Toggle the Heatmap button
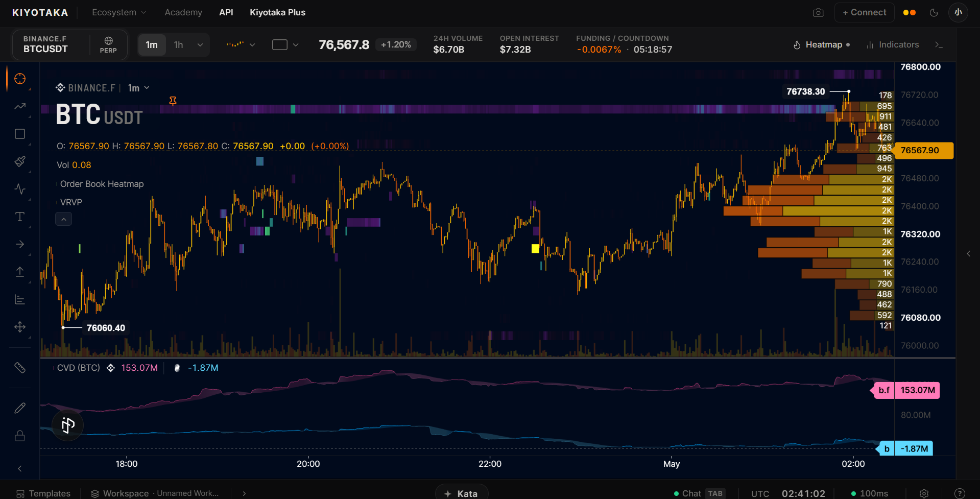Image resolution: width=980 pixels, height=499 pixels. point(822,45)
